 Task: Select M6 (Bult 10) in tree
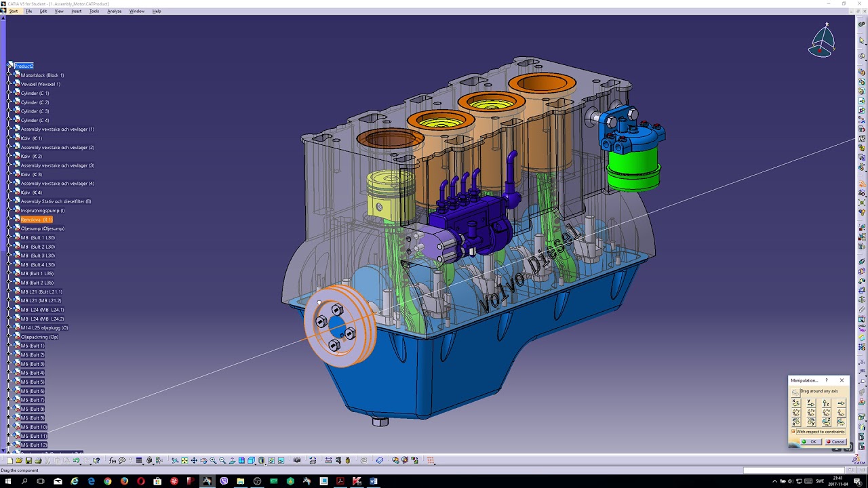pyautogui.click(x=34, y=427)
